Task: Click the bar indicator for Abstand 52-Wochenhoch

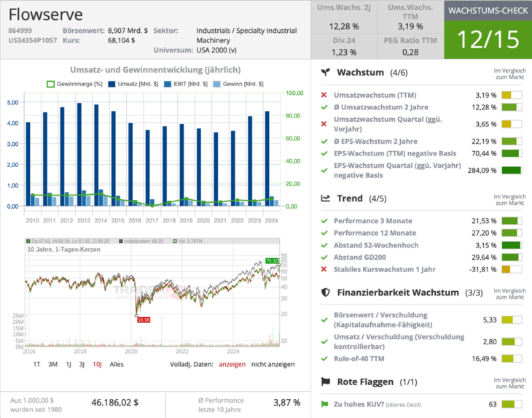Action: click(511, 245)
